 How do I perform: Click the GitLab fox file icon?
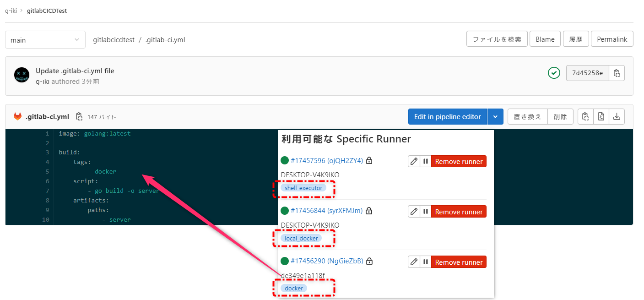coord(17,116)
